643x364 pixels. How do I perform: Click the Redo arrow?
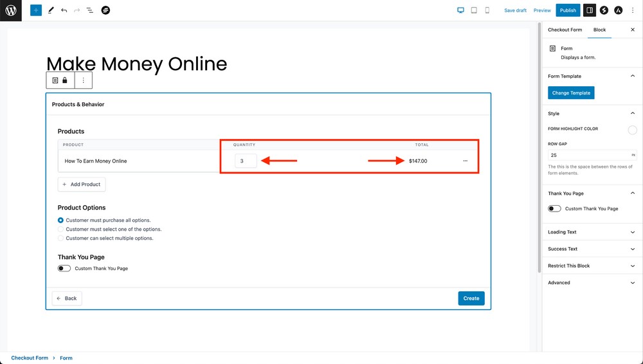[77, 10]
